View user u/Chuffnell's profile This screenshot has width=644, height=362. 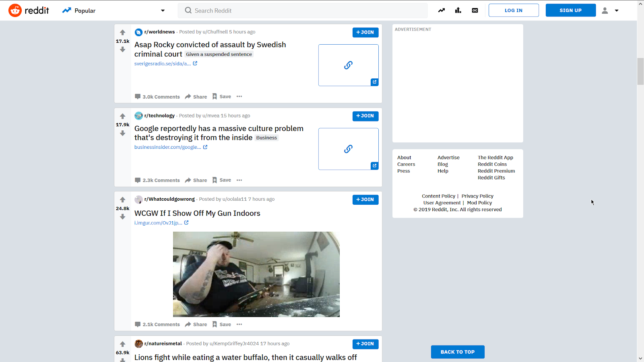(215, 32)
